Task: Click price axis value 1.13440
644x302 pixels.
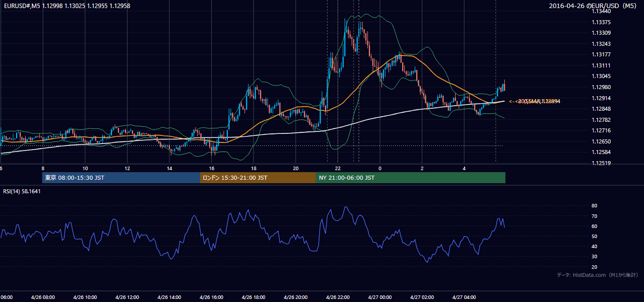Action: [x=602, y=11]
